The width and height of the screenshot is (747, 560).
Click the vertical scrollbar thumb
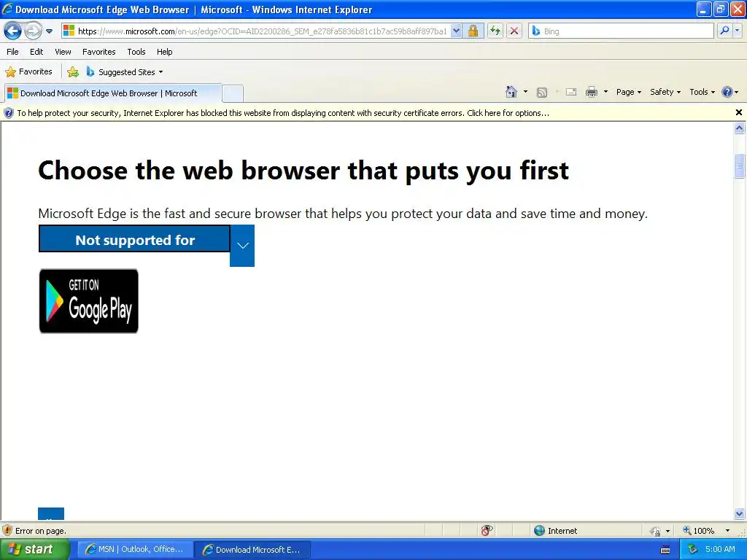[x=740, y=166]
